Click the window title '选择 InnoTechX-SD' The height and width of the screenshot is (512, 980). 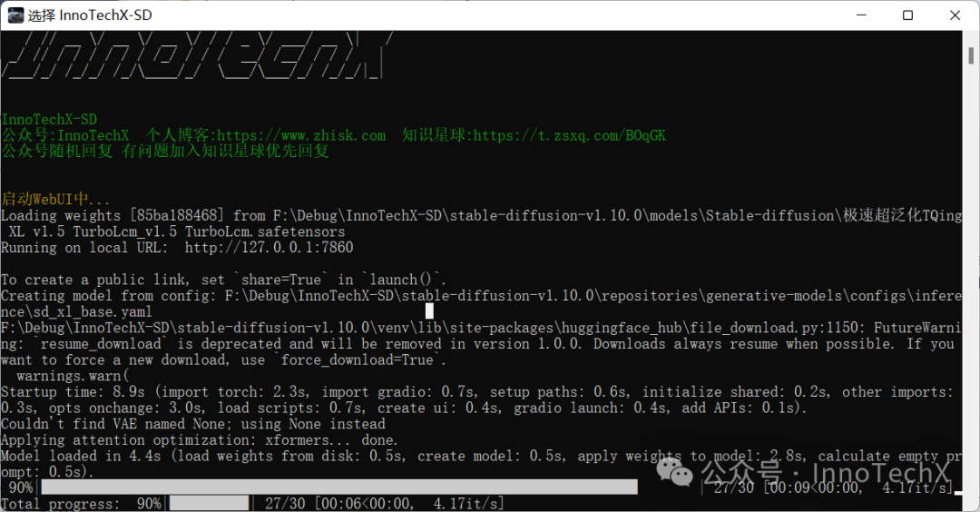pyautogui.click(x=90, y=15)
